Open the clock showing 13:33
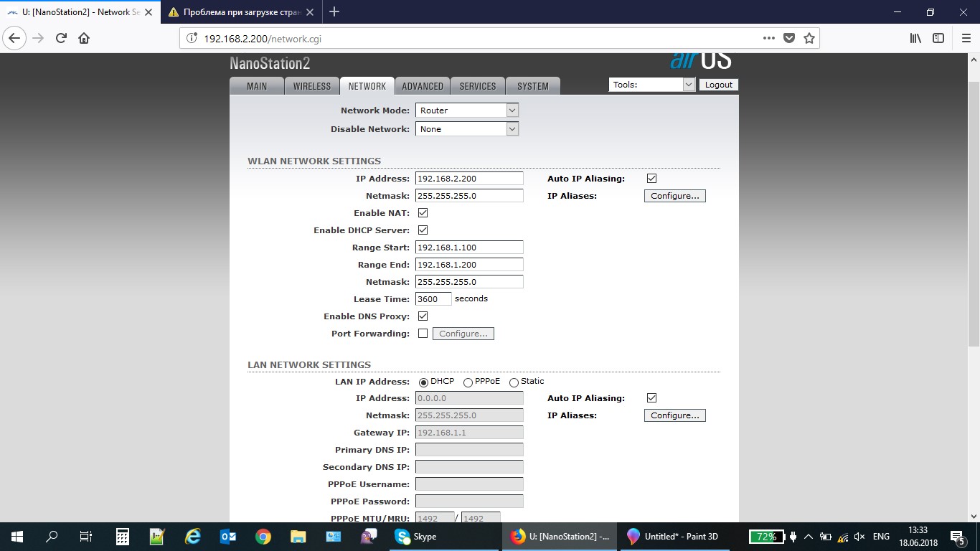Viewport: 980px width, 551px height. [918, 537]
